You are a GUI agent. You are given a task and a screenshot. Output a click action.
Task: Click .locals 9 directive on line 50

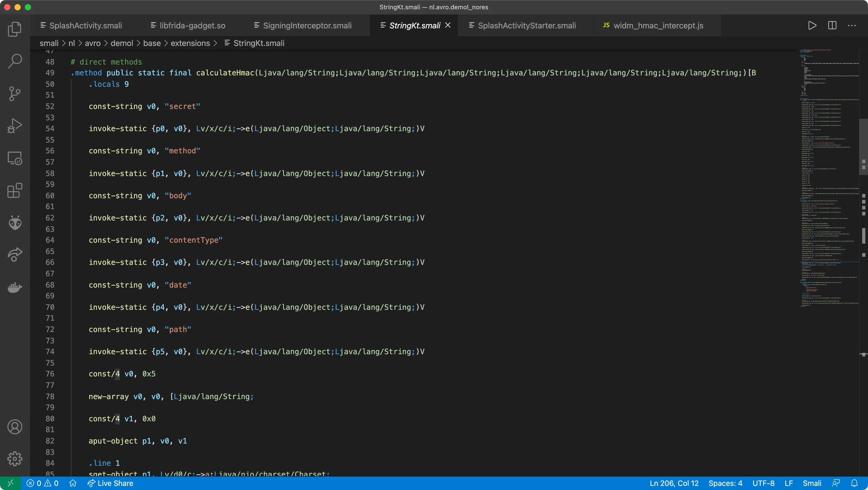(x=109, y=84)
